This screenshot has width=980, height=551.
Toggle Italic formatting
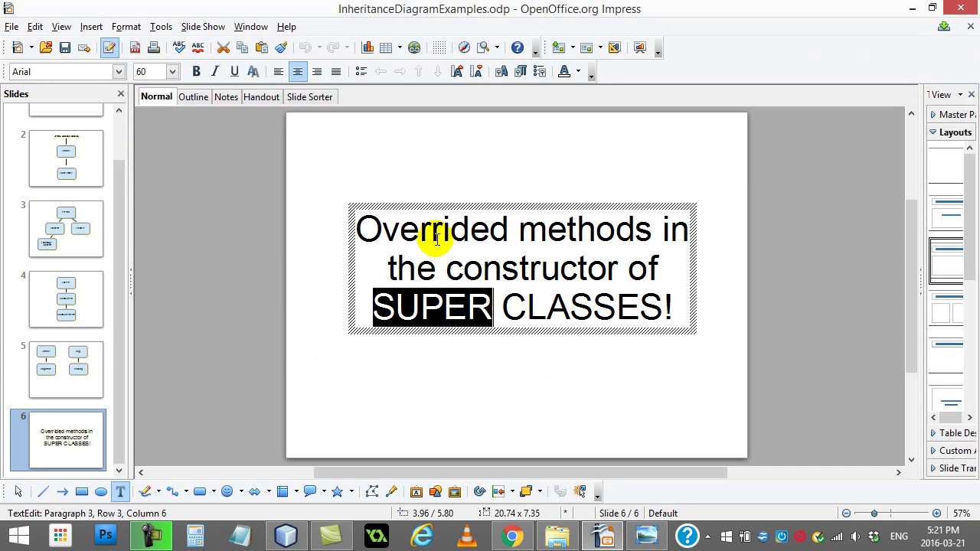click(x=215, y=71)
